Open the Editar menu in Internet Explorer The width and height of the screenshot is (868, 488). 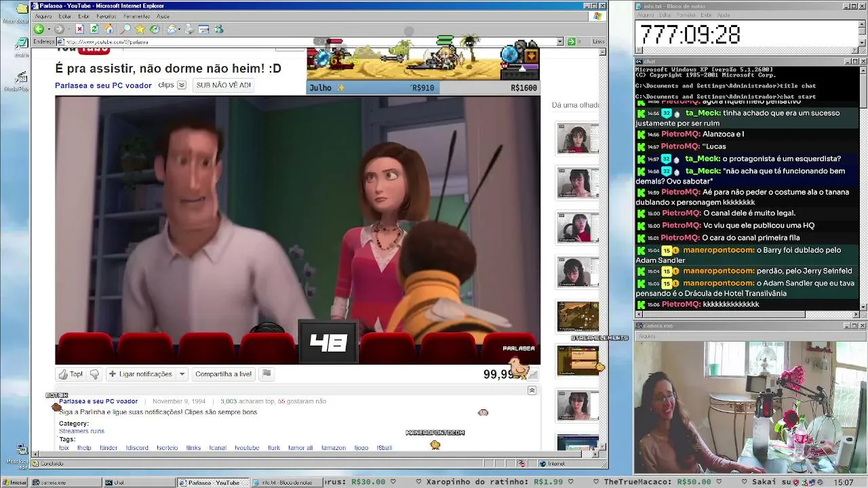(65, 16)
